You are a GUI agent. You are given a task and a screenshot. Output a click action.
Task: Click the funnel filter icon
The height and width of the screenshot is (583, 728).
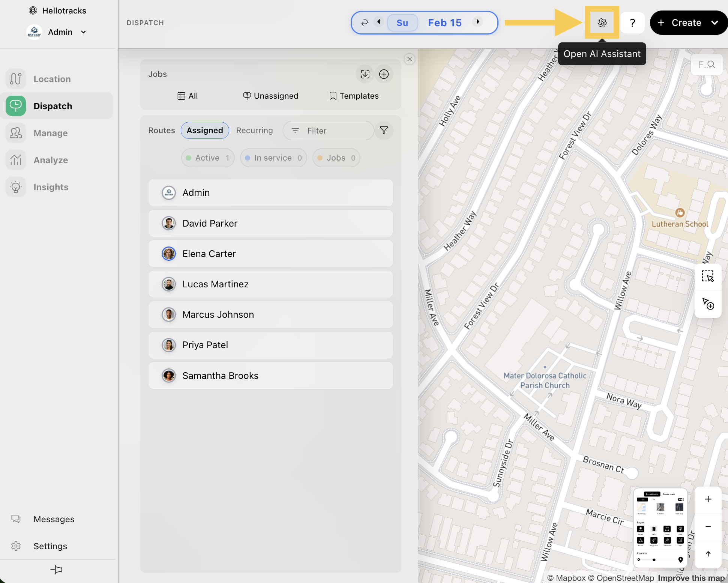pos(384,130)
